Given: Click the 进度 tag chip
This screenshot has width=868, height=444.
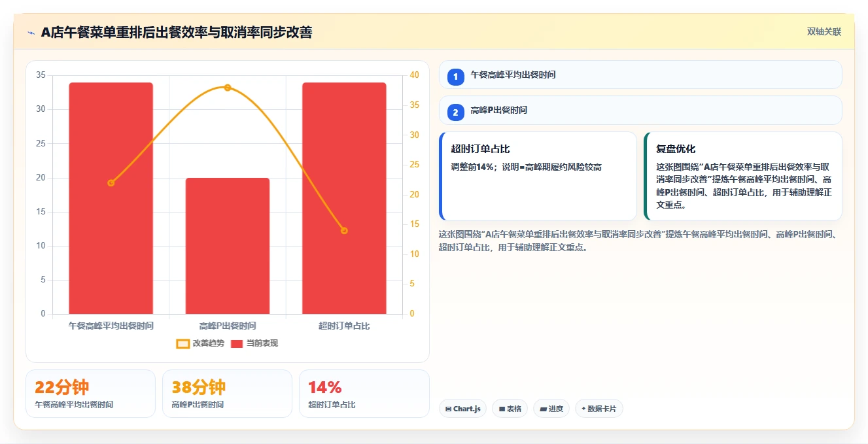Looking at the screenshot, I should point(551,409).
